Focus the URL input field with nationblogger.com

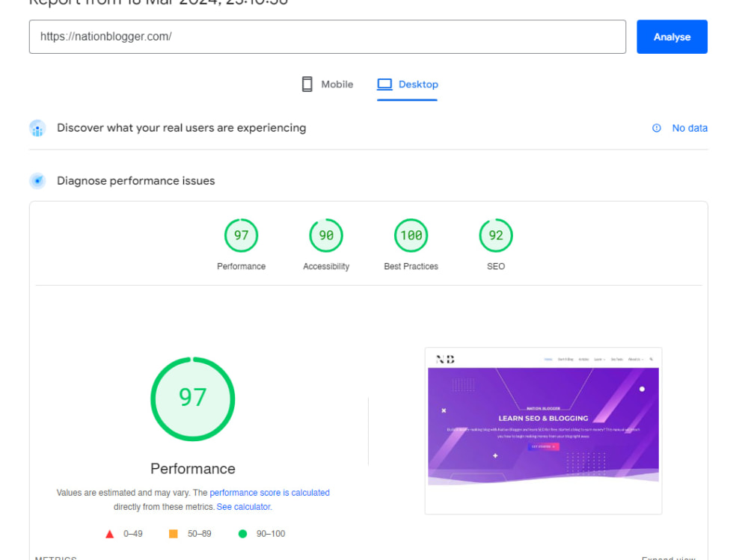(328, 37)
